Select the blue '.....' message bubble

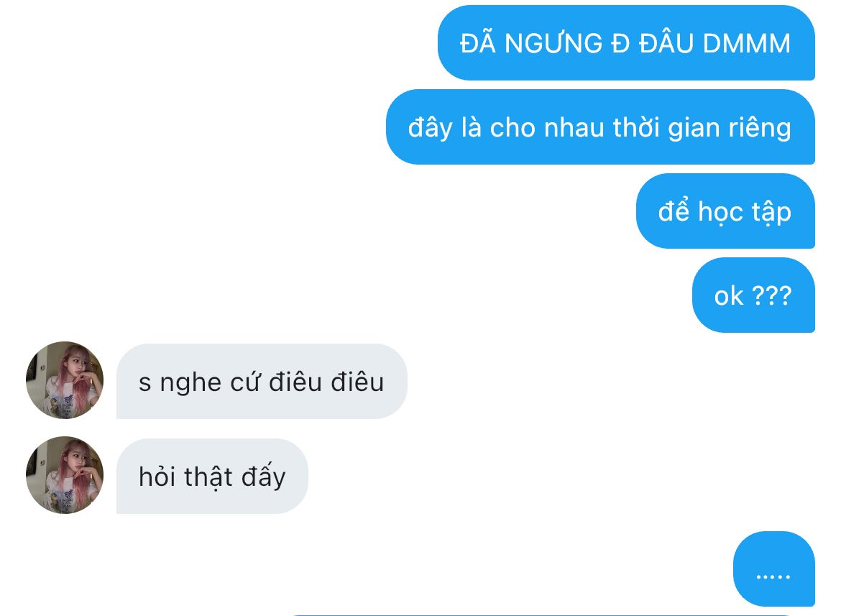click(774, 569)
